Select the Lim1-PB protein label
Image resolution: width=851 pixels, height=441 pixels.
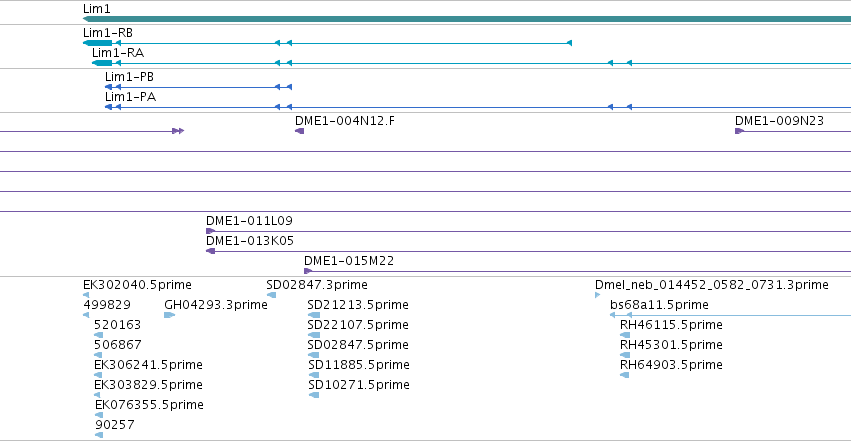[x=129, y=76]
